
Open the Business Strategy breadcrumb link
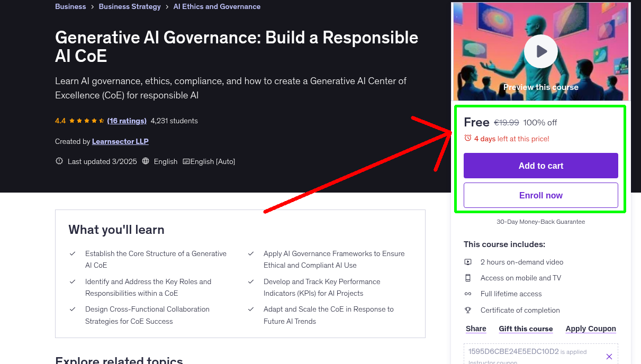point(129,6)
